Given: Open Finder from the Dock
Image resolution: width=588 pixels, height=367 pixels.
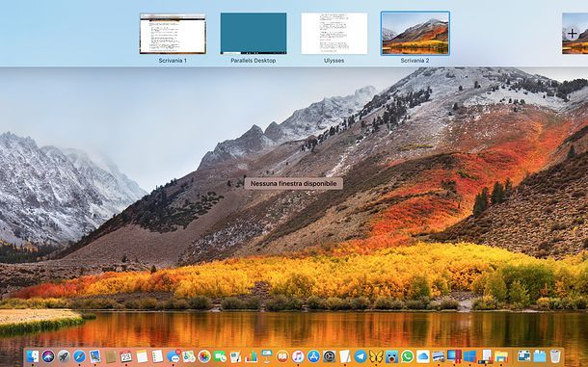Looking at the screenshot, I should click(33, 356).
